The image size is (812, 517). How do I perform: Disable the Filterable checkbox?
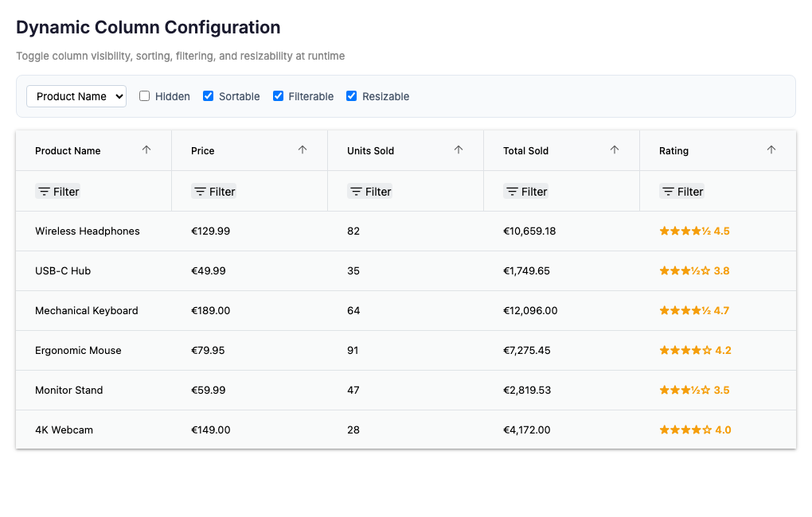(279, 96)
